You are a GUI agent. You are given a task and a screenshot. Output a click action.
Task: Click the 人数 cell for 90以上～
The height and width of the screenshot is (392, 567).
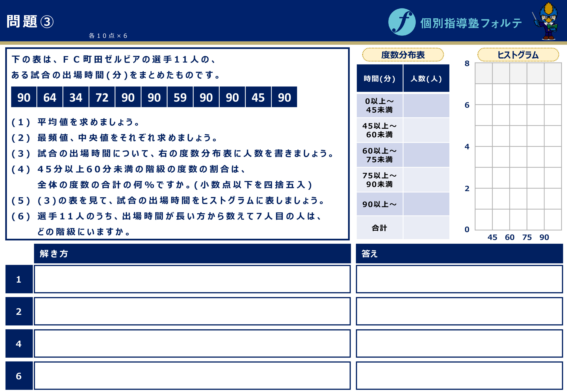tap(426, 204)
